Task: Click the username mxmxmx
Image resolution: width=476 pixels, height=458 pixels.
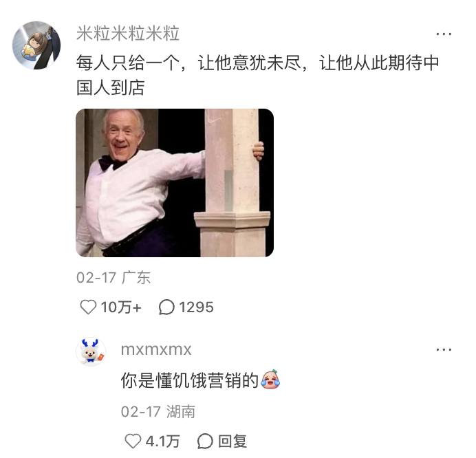Action: [156, 349]
